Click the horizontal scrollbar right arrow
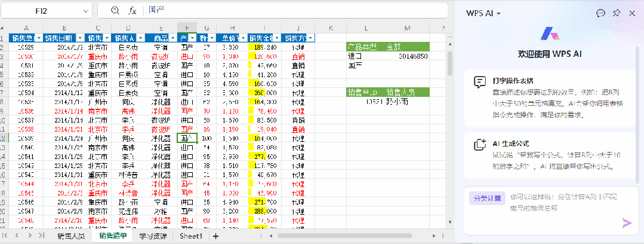Screen dimensions: 644x244 pyautogui.click(x=434, y=236)
